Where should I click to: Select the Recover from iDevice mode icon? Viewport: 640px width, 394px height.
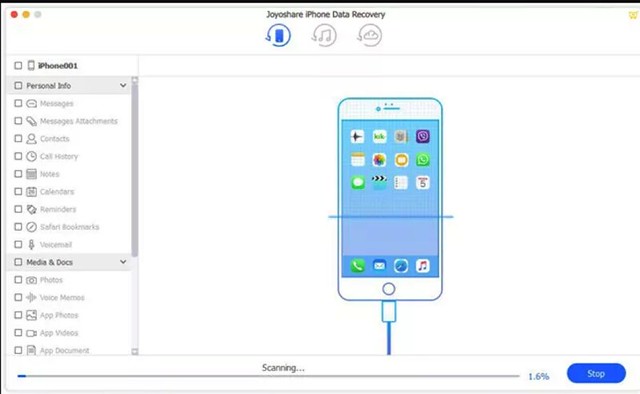278,35
